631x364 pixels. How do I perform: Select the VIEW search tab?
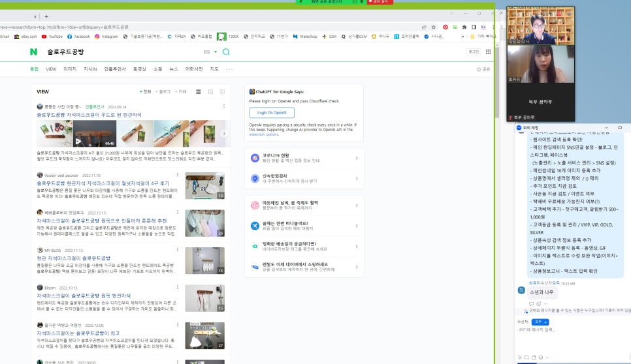click(x=51, y=69)
